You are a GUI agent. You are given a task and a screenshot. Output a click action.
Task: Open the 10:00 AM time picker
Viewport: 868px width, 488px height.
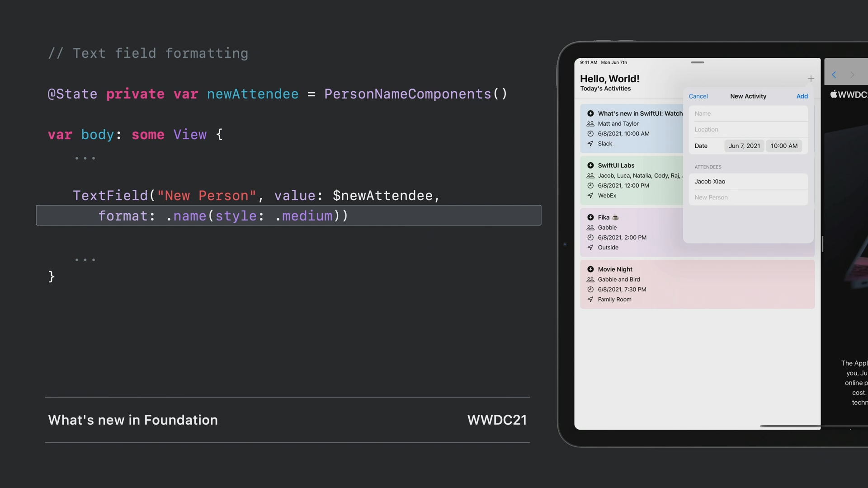(784, 146)
